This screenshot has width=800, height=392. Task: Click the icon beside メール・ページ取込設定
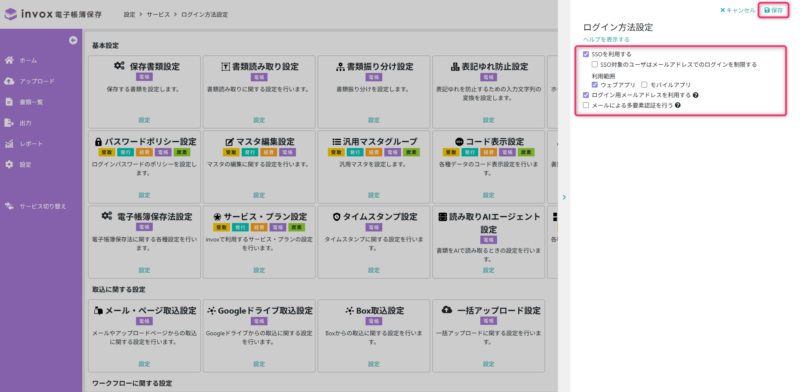pos(98,310)
